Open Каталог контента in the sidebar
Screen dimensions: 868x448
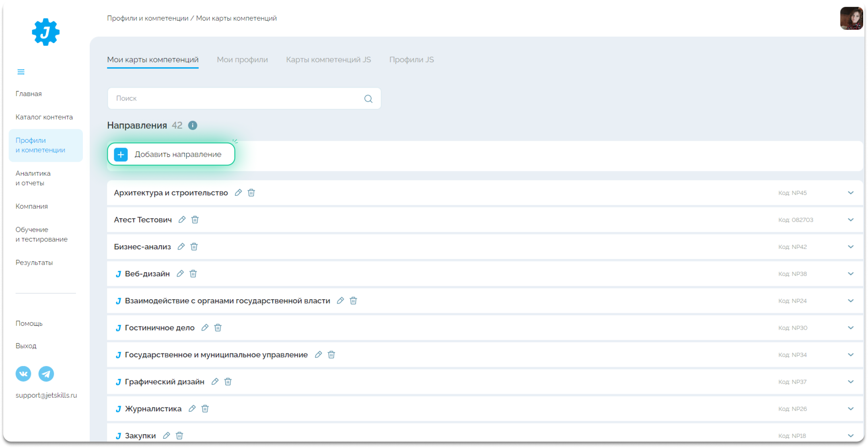44,117
